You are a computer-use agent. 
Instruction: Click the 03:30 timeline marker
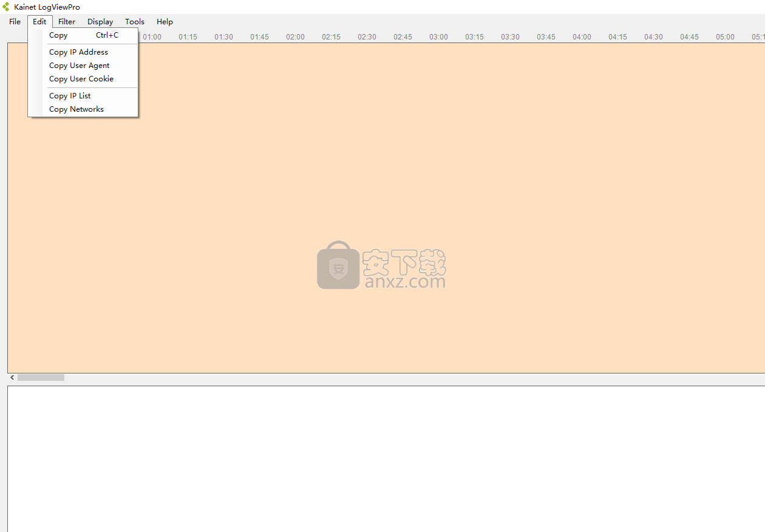tap(510, 37)
